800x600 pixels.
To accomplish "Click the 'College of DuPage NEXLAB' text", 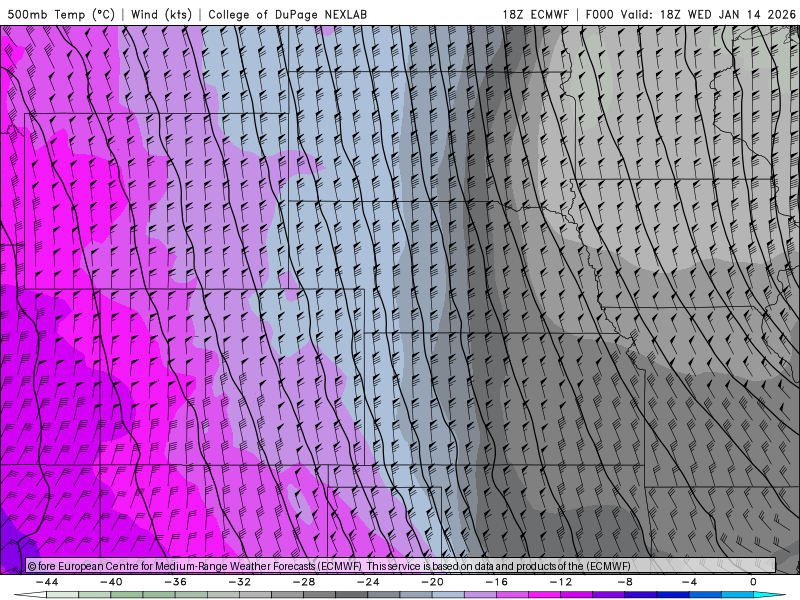I will (x=287, y=14).
